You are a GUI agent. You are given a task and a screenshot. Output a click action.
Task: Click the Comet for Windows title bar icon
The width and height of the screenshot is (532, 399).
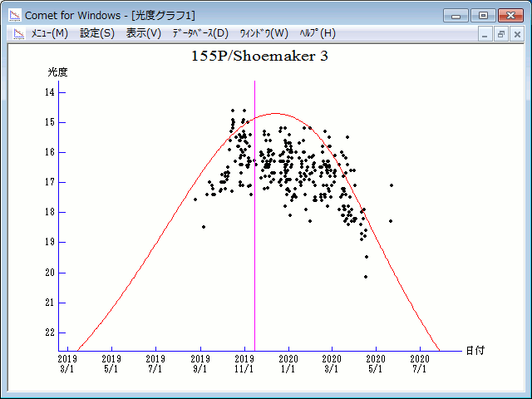(x=14, y=14)
